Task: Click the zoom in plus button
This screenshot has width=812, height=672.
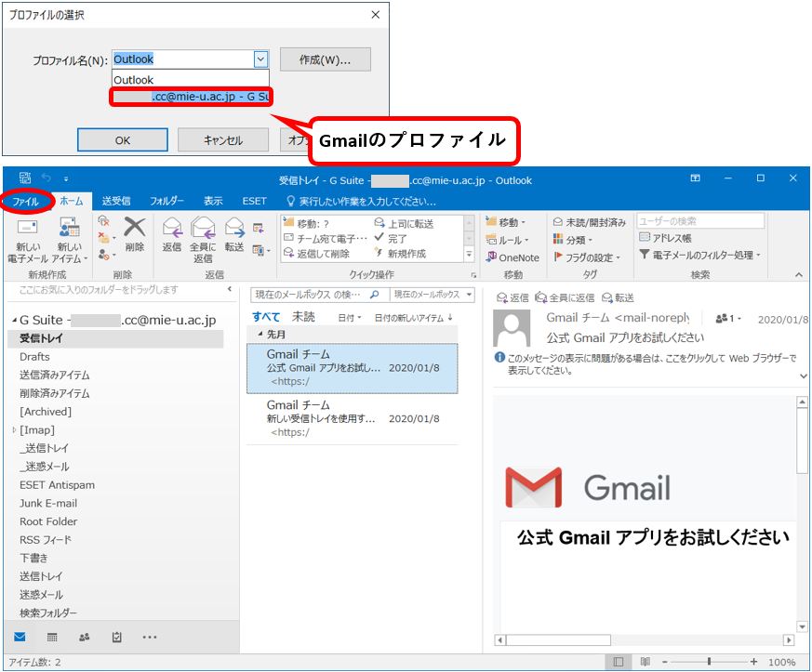Action: tap(753, 662)
